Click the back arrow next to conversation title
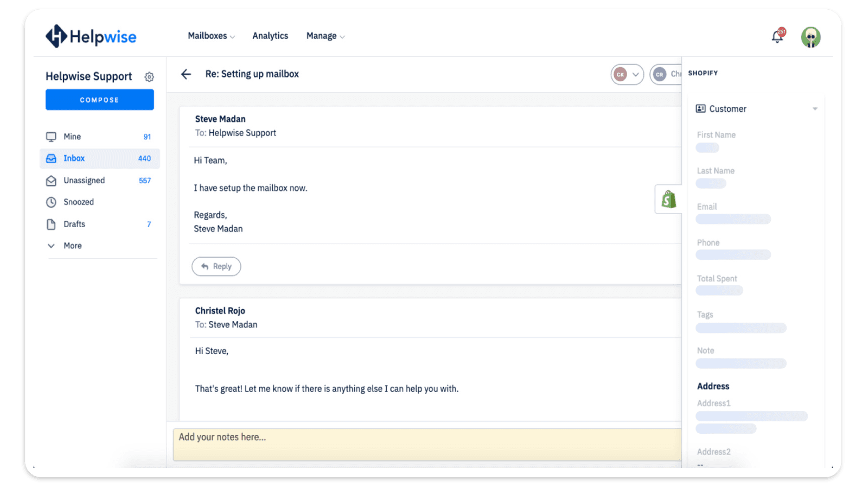The height and width of the screenshot is (488, 868). coord(186,74)
